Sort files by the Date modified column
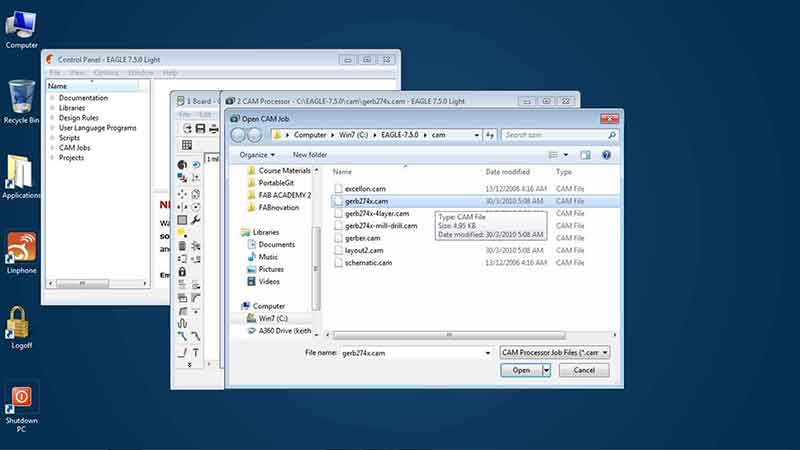 pos(508,172)
